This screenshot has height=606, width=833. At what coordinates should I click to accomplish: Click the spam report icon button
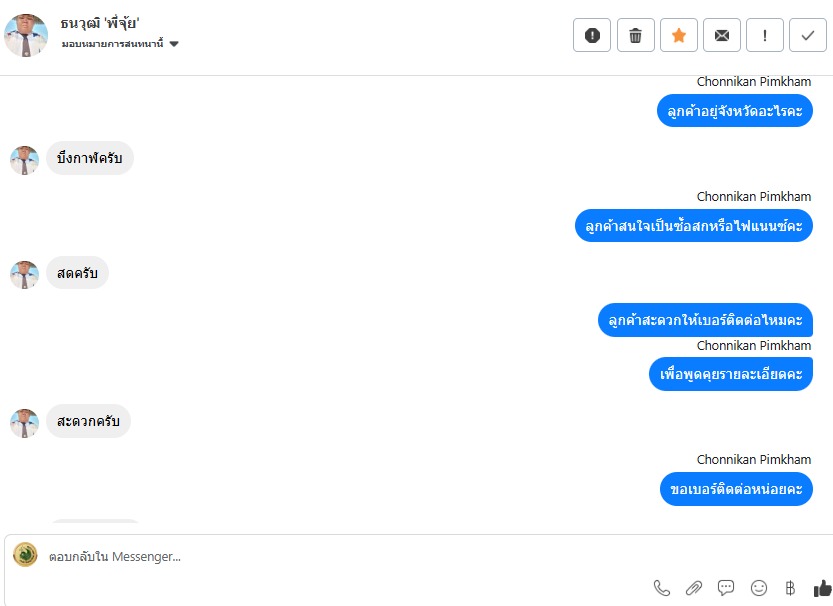pyautogui.click(x=592, y=35)
